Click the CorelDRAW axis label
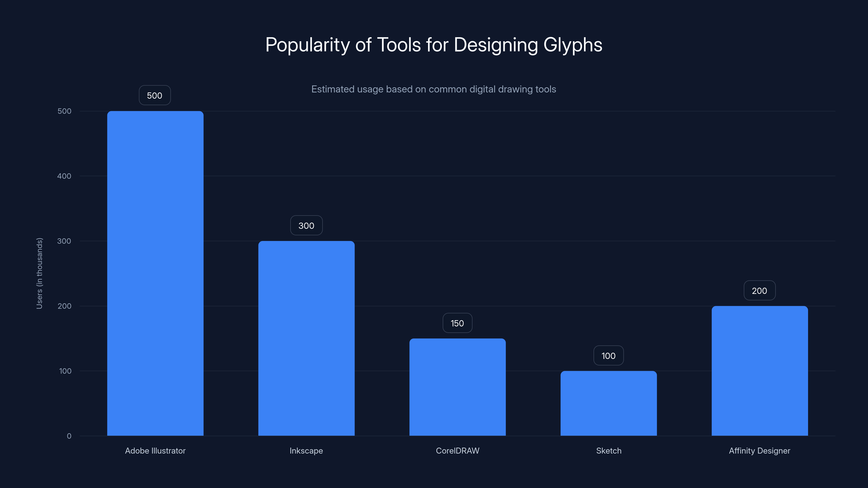 (x=458, y=451)
